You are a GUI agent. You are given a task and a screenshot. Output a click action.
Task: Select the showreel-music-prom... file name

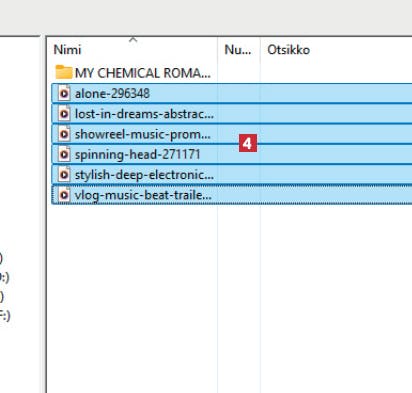(x=143, y=134)
